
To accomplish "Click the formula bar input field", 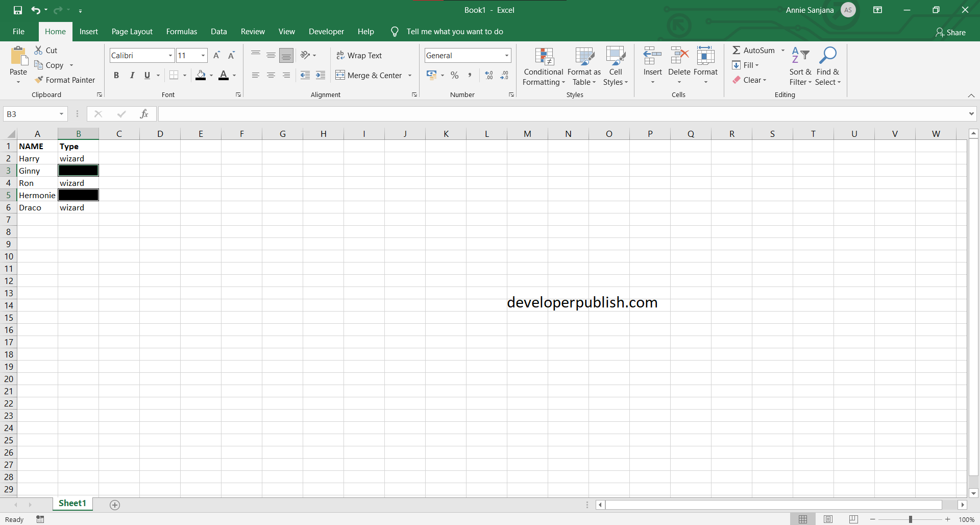I will coord(562,114).
